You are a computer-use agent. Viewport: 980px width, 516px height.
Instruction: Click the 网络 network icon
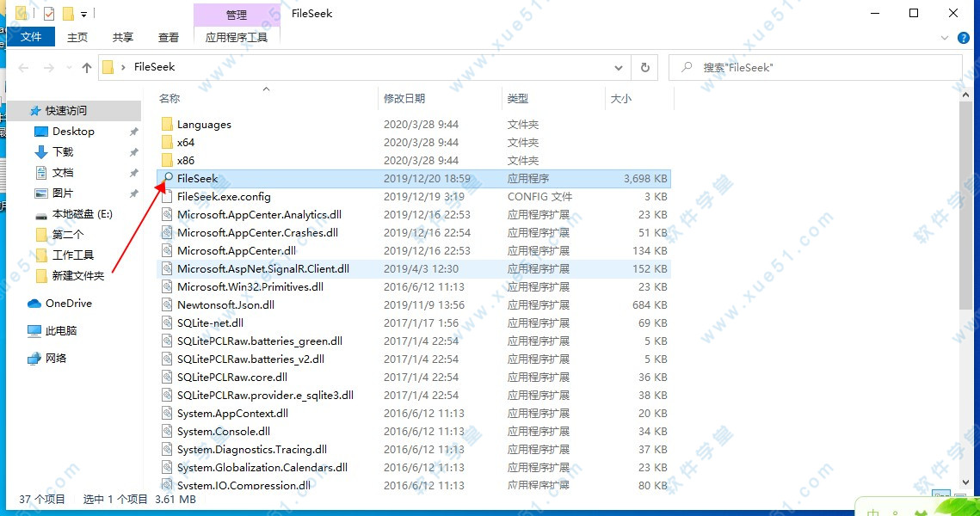[34, 359]
